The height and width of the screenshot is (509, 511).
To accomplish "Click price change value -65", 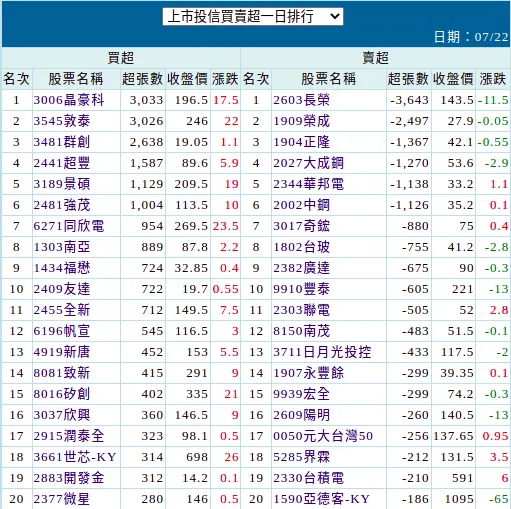I will [x=499, y=499].
